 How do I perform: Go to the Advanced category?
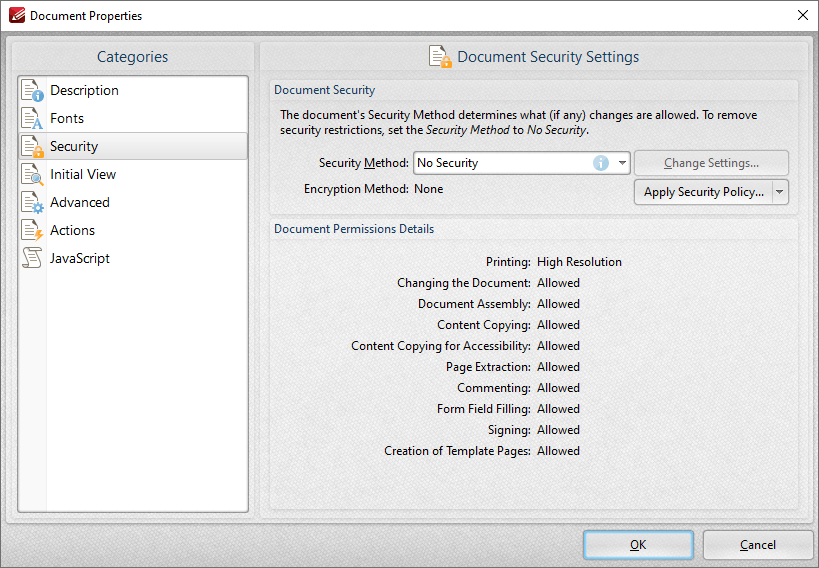[x=133, y=202]
